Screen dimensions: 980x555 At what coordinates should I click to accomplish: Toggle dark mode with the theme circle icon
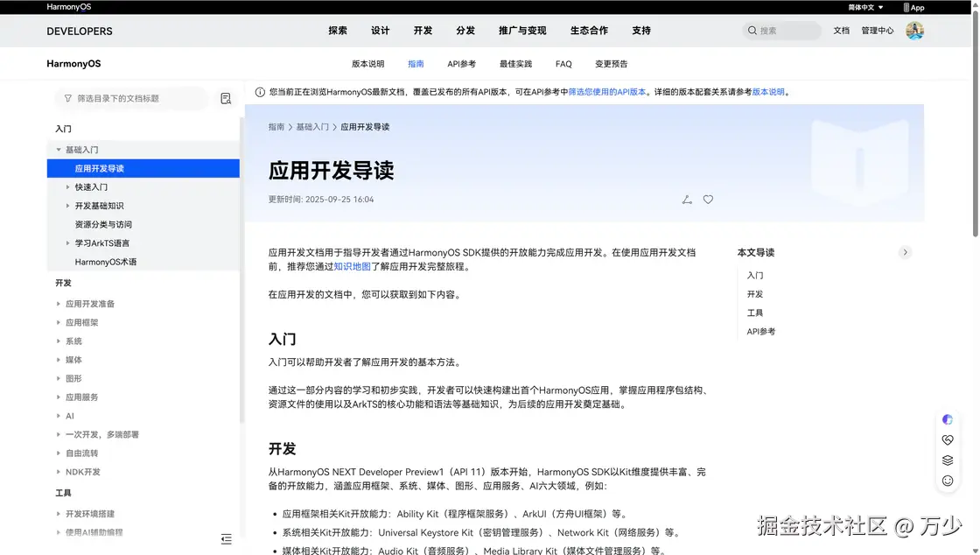(x=947, y=418)
